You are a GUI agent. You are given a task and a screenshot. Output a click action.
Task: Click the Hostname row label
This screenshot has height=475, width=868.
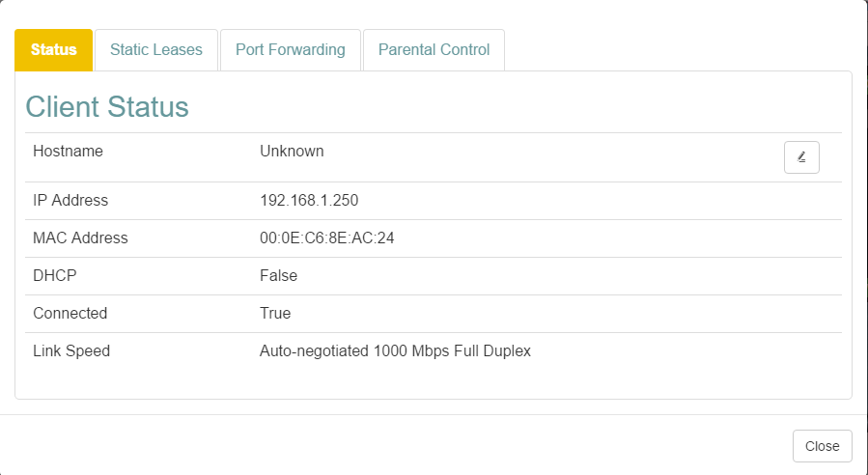pyautogui.click(x=68, y=152)
